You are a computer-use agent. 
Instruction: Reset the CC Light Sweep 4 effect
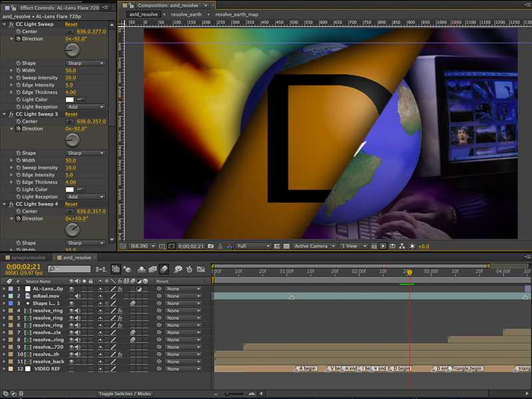click(x=71, y=204)
